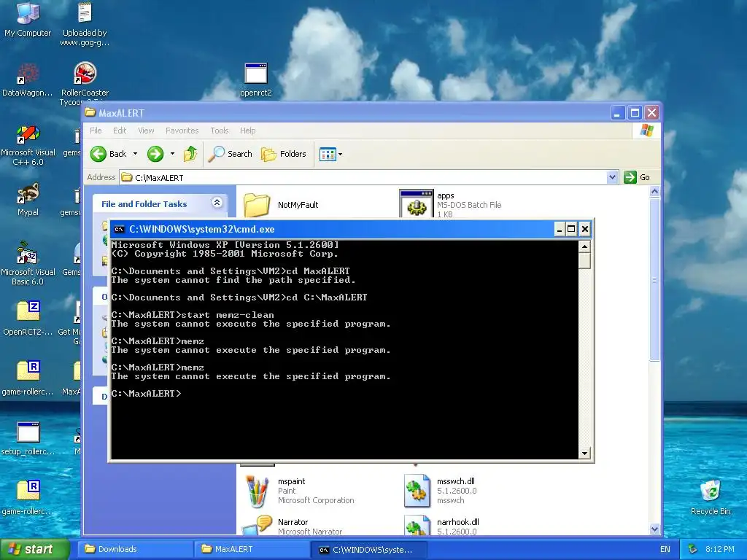Screen dimensions: 747x560
Task: Click the system tray notification icon
Action: (693, 550)
